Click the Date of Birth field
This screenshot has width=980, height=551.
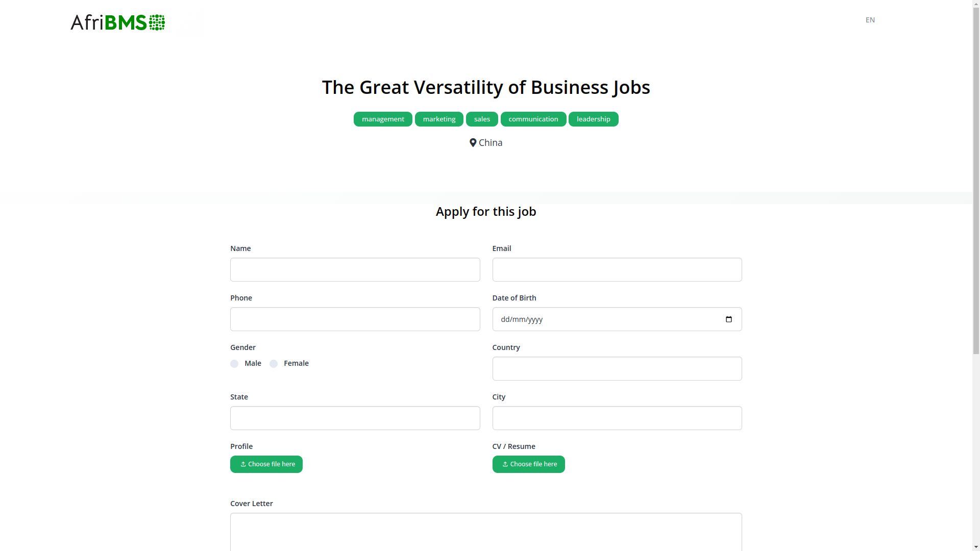[x=617, y=319]
